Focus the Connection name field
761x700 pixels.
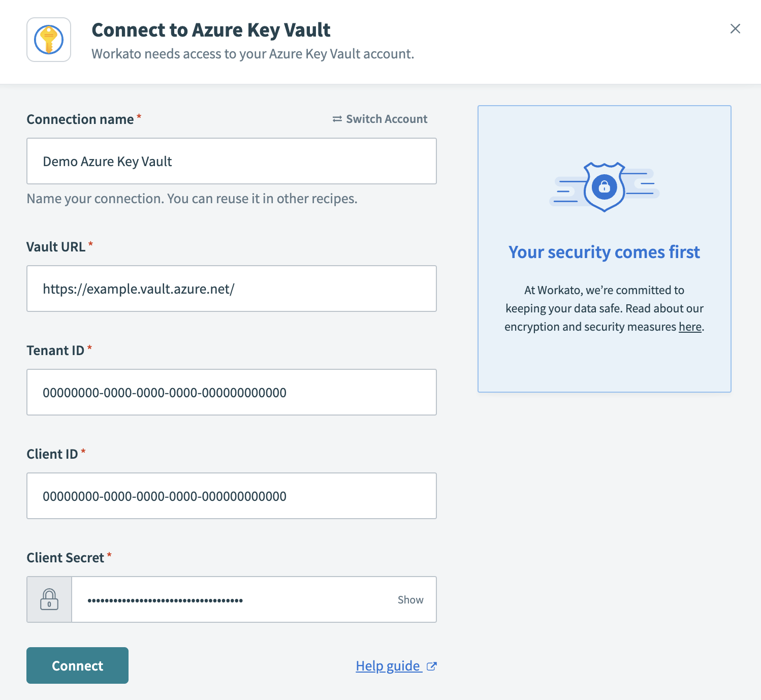pyautogui.click(x=231, y=161)
